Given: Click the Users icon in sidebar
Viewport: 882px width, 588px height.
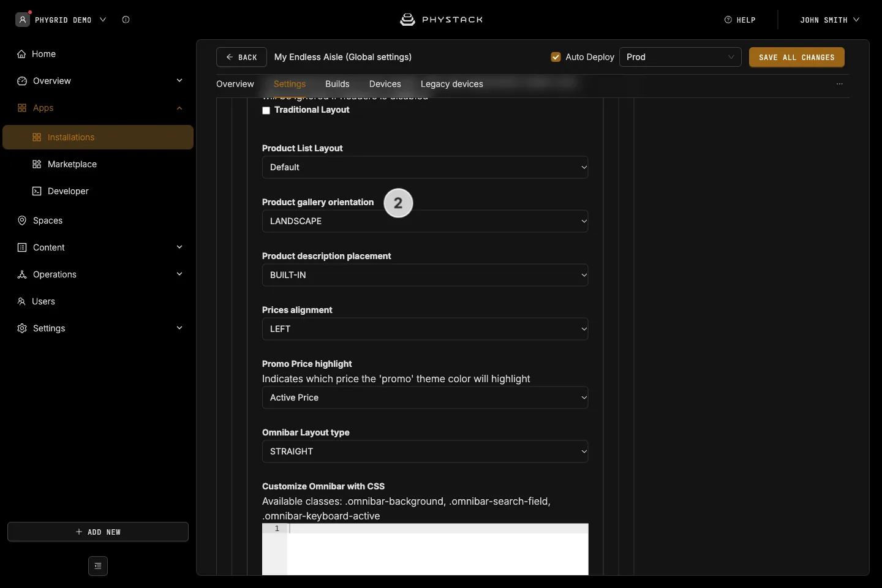Looking at the screenshot, I should tap(21, 301).
